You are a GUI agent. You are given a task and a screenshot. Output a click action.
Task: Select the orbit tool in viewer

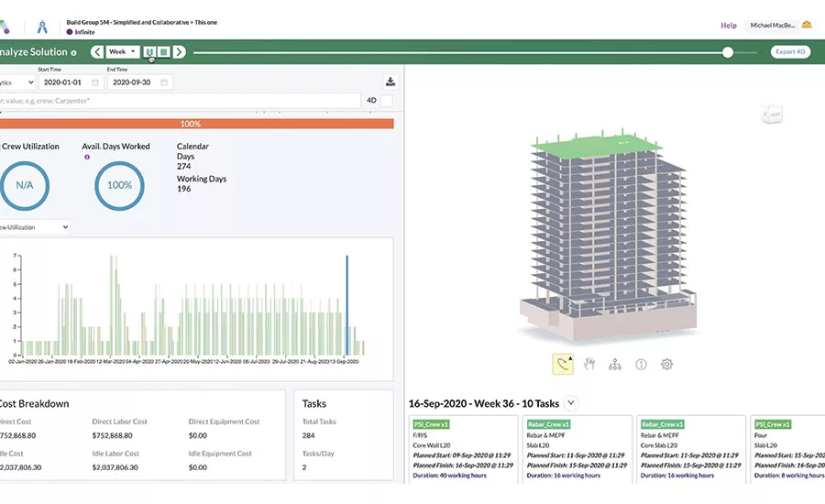563,364
